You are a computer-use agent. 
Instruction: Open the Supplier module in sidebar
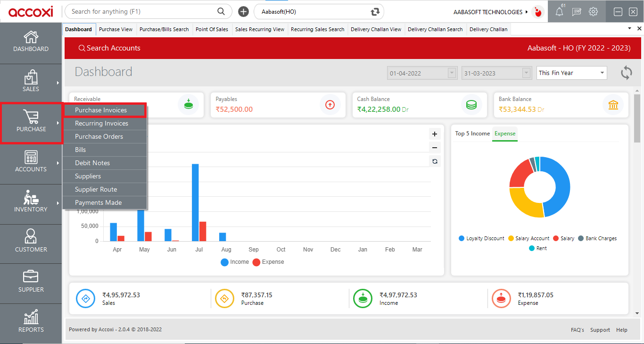(x=31, y=282)
